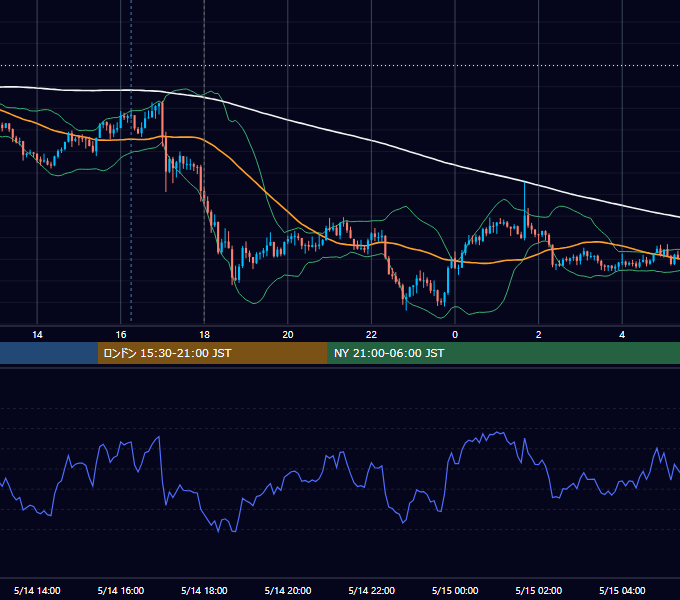
Task: Click the '4' hour label on price chart axis
Action: [x=622, y=335]
